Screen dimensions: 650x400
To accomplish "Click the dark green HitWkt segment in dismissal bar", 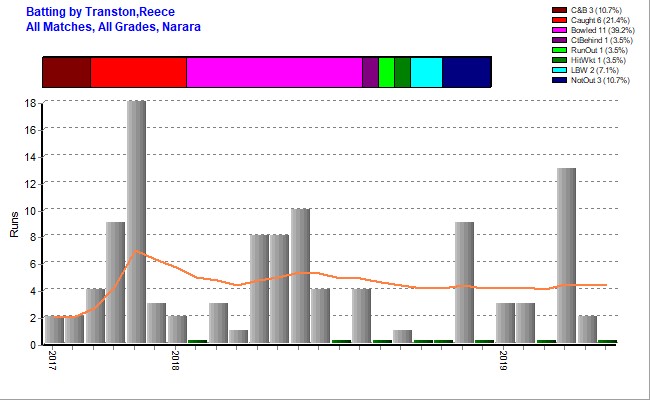I will click(403, 72).
